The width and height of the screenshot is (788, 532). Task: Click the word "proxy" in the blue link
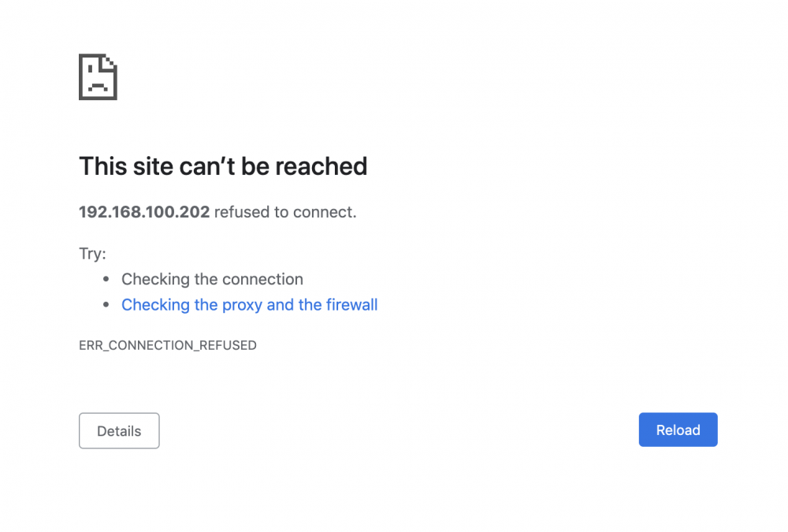click(x=240, y=305)
